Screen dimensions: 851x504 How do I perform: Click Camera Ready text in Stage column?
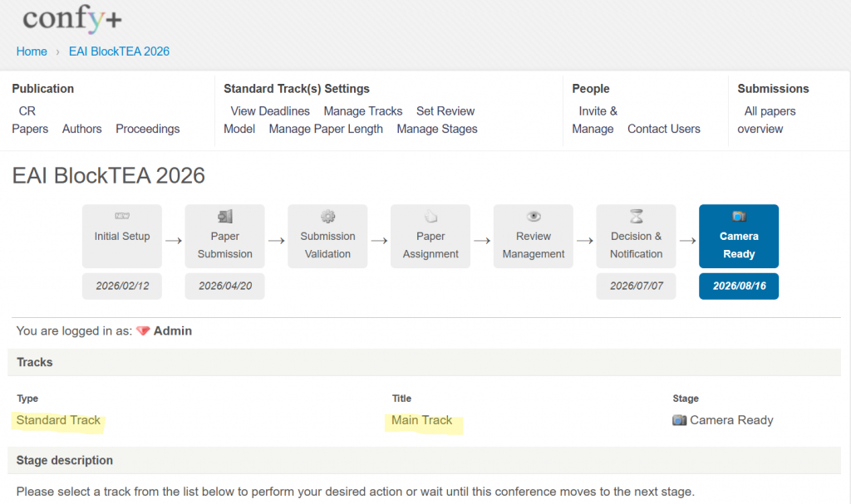pyautogui.click(x=731, y=420)
